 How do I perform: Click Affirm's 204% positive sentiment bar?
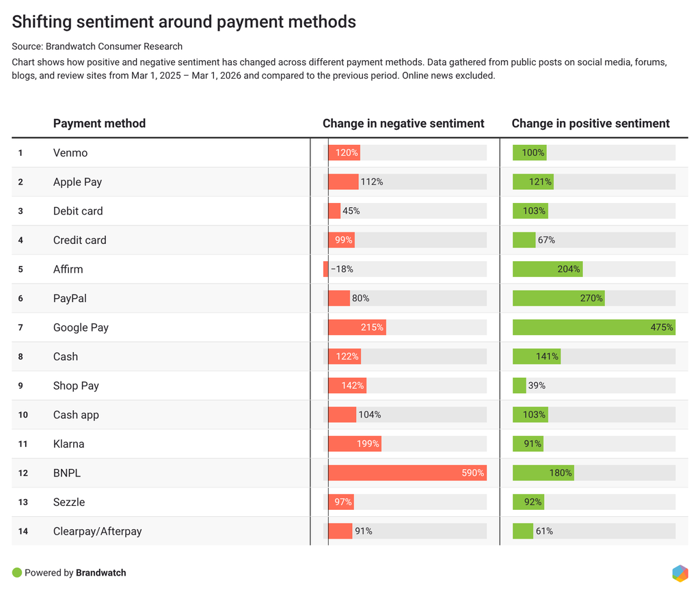(x=547, y=269)
